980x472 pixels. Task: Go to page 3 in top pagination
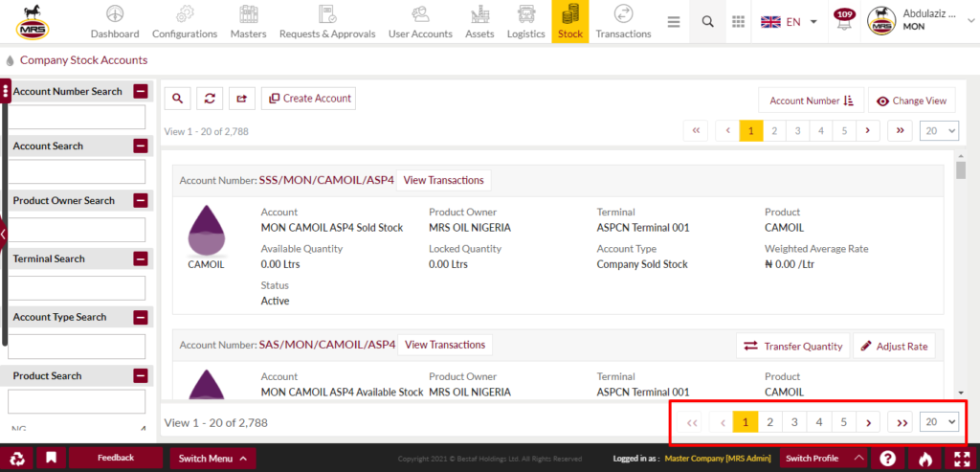pyautogui.click(x=797, y=130)
